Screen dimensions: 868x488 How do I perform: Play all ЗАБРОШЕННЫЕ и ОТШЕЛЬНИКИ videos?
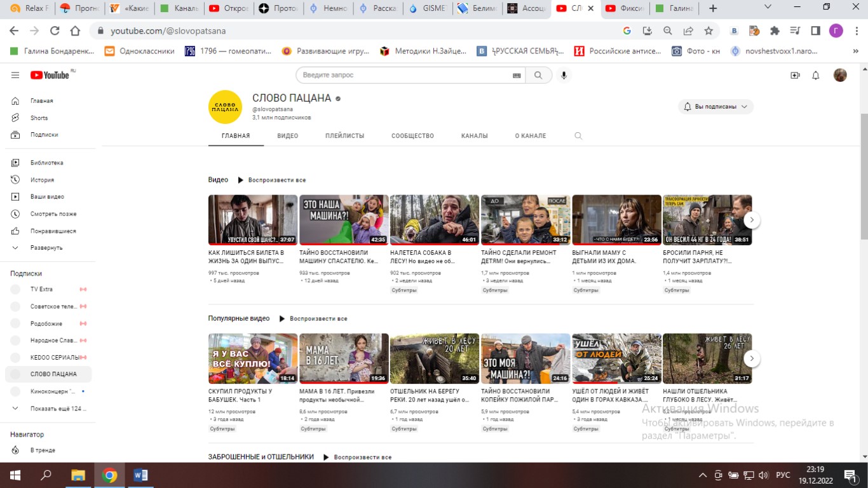coord(357,457)
